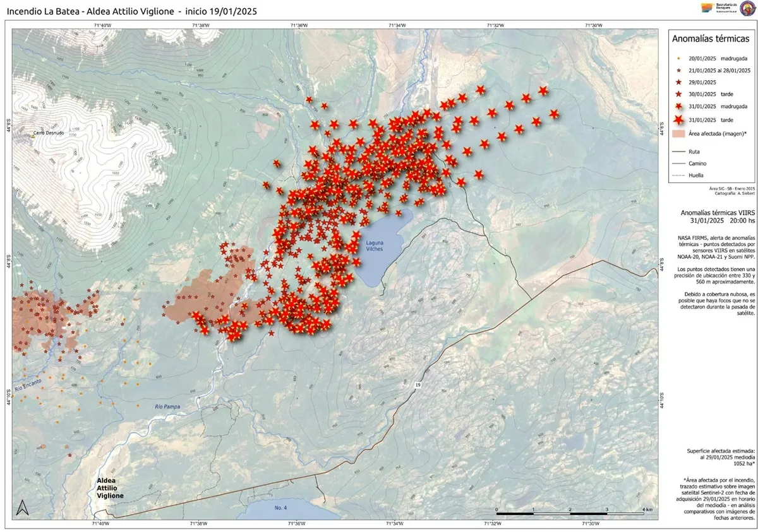Click the Camino line sample in legend
This screenshot has width=758, height=532.
[x=678, y=163]
